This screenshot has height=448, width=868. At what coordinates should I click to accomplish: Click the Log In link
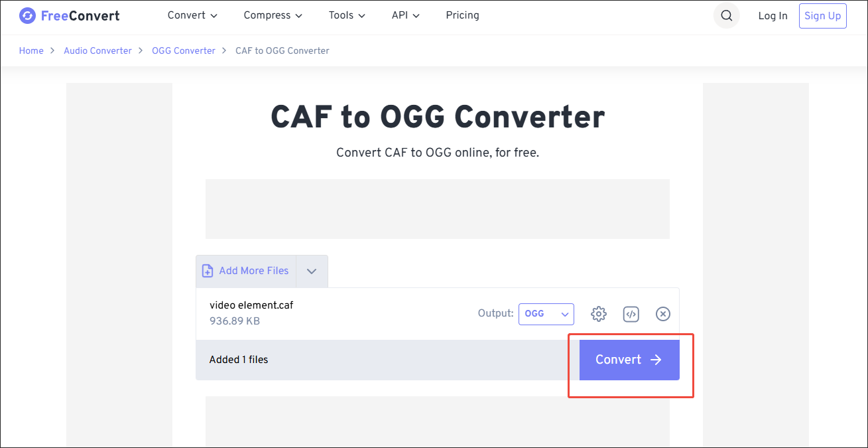[773, 15]
